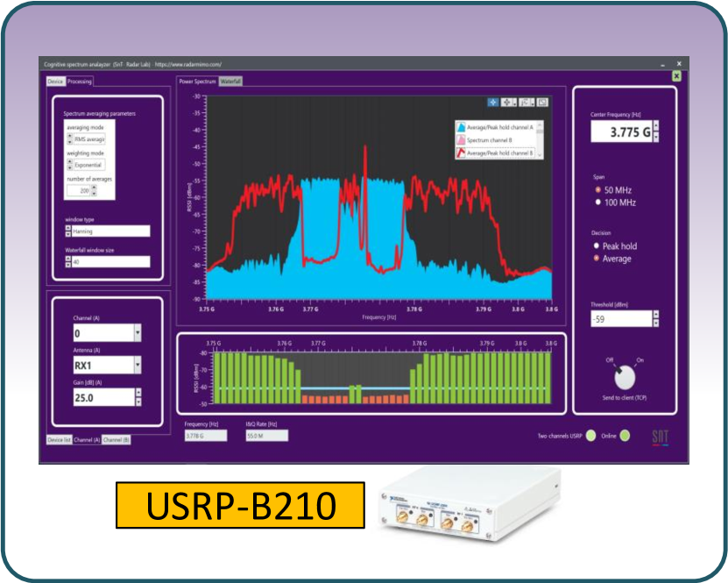Increase the number of averages
This screenshot has height=583, width=728.
click(95, 188)
